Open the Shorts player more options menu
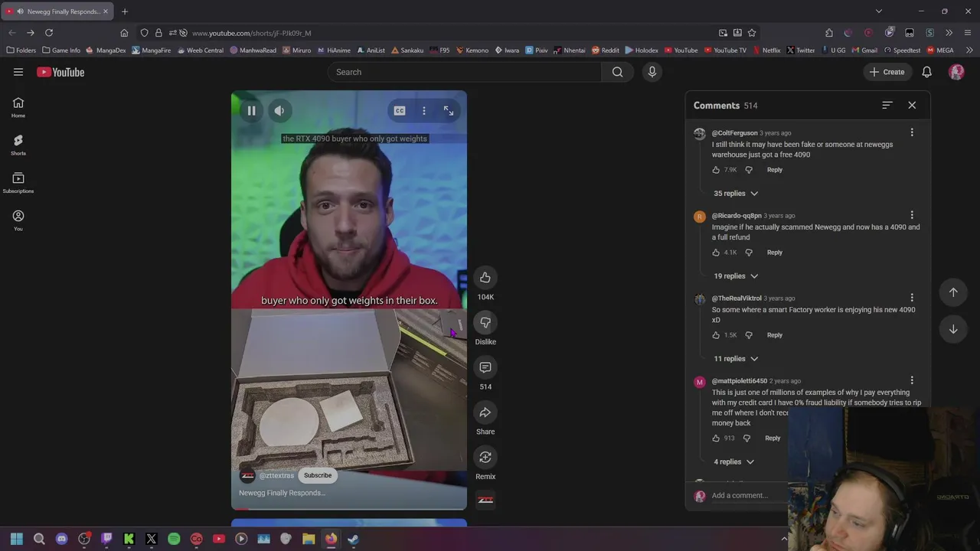Image resolution: width=980 pixels, height=551 pixels. (x=424, y=111)
